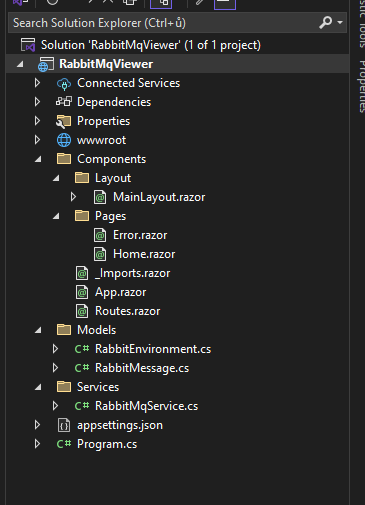Click the RabbitMessage.cs C# icon
365x505 pixels.
82,368
